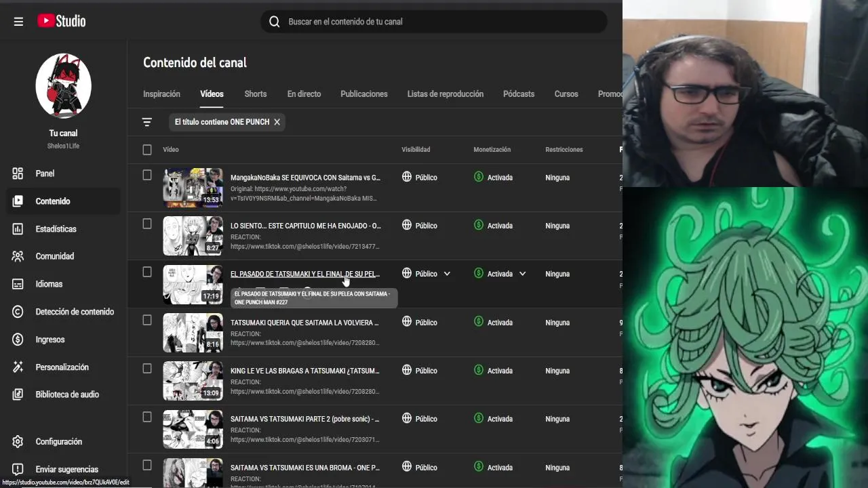Image resolution: width=868 pixels, height=488 pixels.
Task: Check the LO SIENTO ESTE CAPITULO video
Action: (147, 224)
